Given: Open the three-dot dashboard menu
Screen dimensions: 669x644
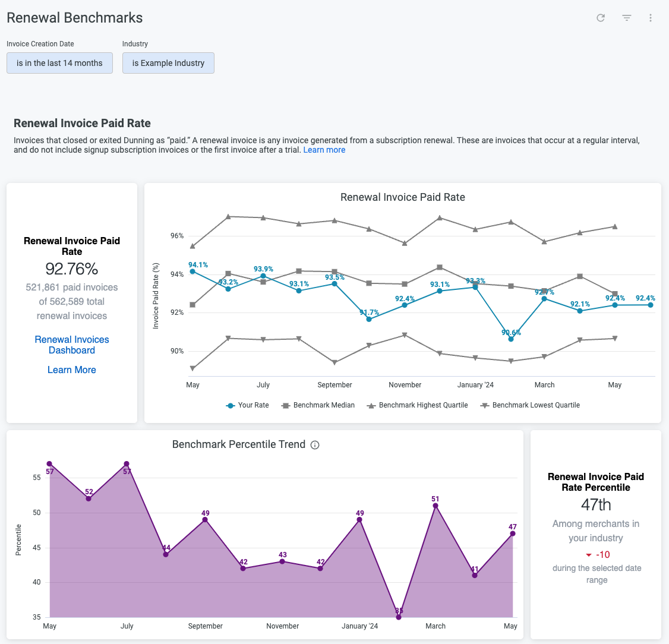Looking at the screenshot, I should tap(650, 18).
